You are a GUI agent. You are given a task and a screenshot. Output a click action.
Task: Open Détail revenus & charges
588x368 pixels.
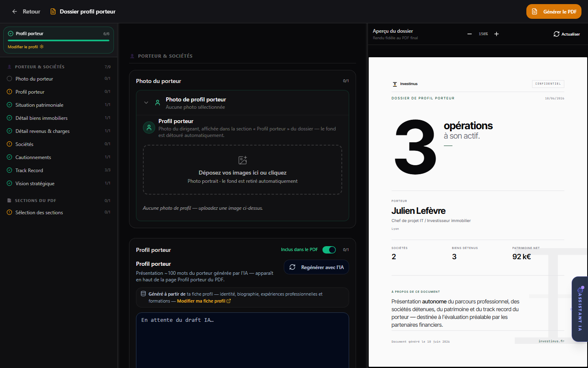point(58,131)
